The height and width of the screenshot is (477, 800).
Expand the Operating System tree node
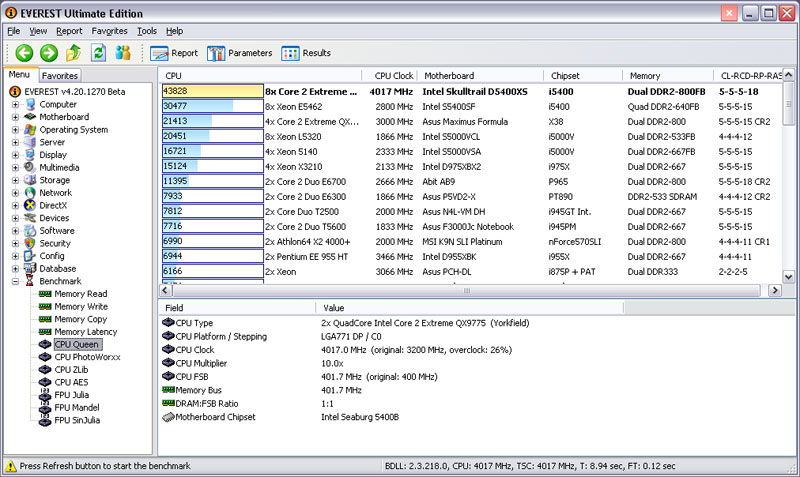click(x=15, y=130)
